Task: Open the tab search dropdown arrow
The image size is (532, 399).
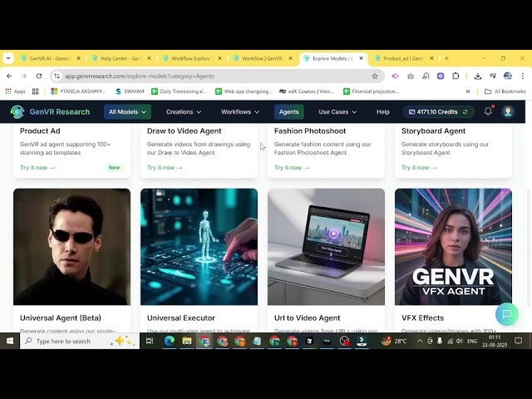Action: point(8,58)
